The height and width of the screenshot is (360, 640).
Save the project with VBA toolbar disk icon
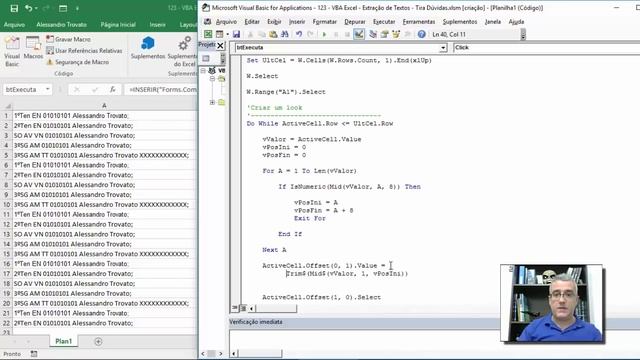click(x=236, y=34)
